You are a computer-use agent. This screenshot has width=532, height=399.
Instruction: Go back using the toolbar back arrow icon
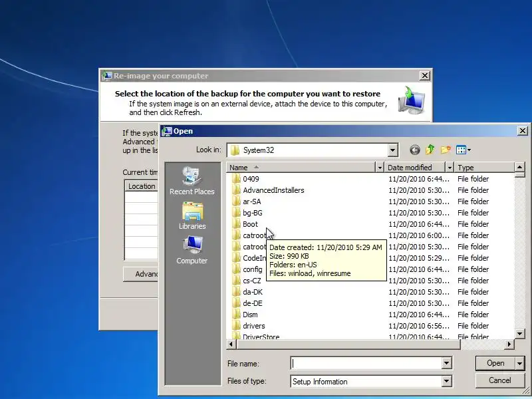click(414, 150)
